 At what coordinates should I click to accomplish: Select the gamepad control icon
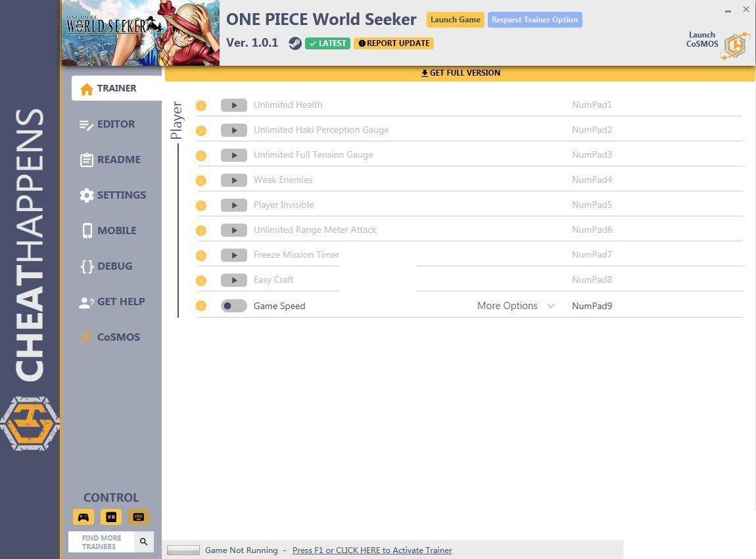click(83, 517)
